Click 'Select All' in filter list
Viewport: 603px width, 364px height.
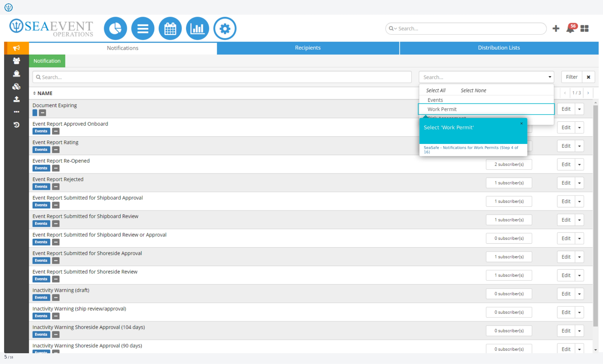[435, 90]
